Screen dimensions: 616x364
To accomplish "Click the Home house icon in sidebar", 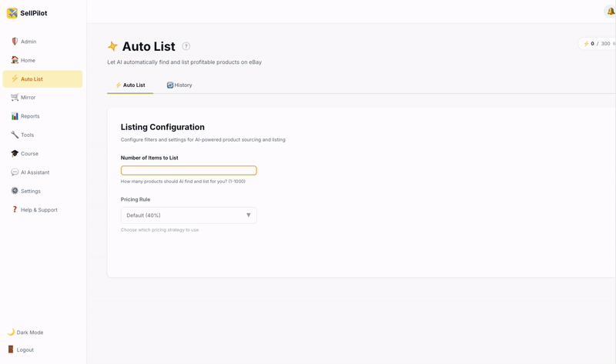I will point(15,60).
